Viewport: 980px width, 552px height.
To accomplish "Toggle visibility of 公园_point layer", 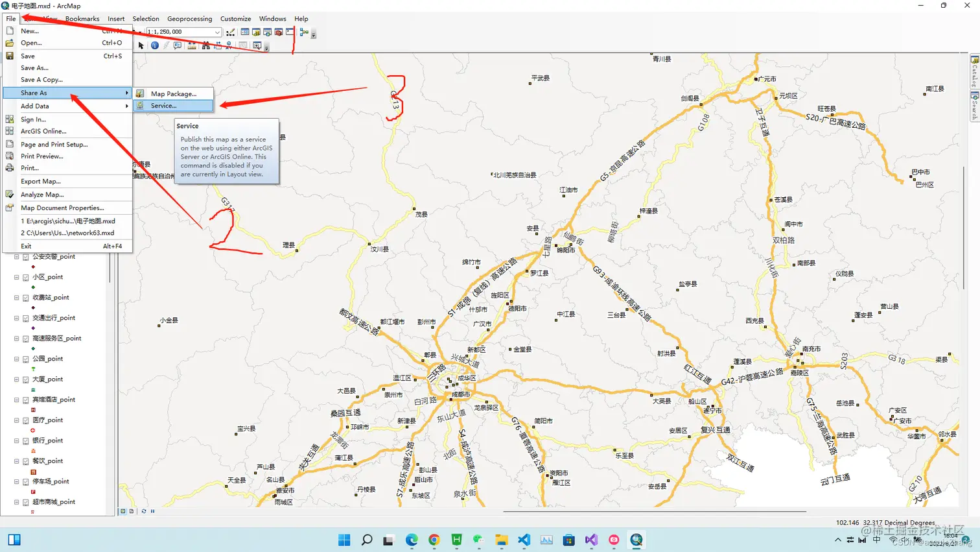I will [x=26, y=359].
